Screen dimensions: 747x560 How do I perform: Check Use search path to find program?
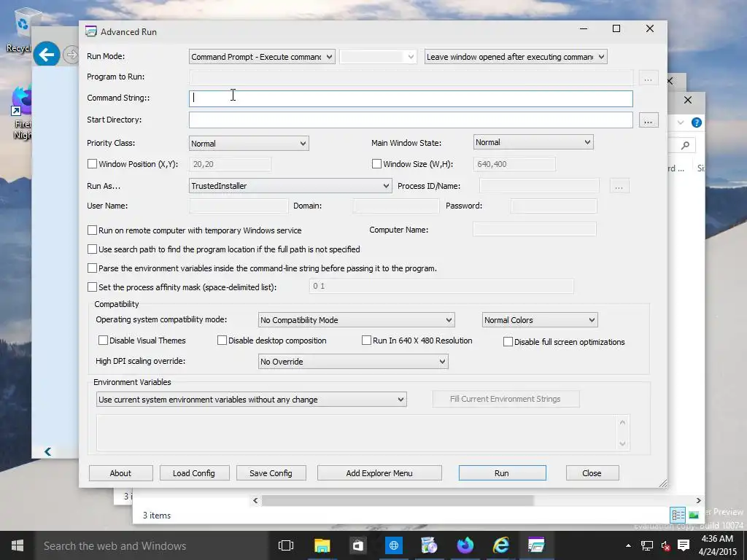click(92, 249)
